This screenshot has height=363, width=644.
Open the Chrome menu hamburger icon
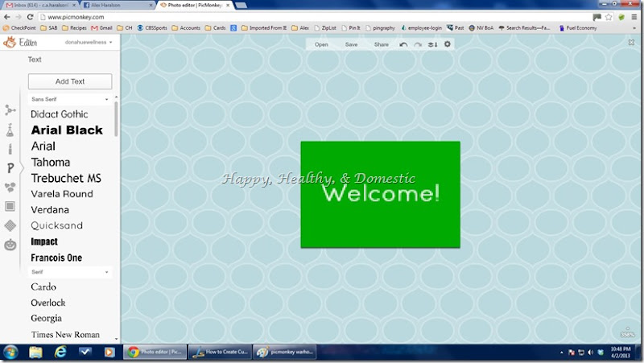pos(634,17)
